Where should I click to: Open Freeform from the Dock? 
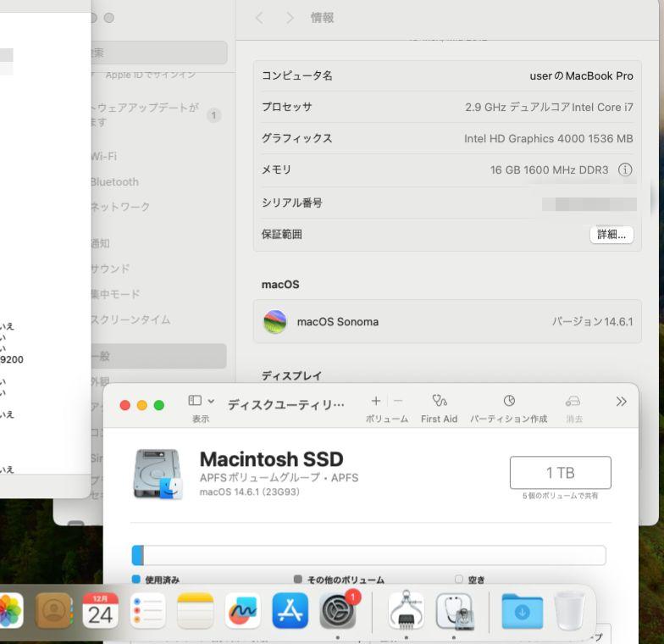coord(242,610)
